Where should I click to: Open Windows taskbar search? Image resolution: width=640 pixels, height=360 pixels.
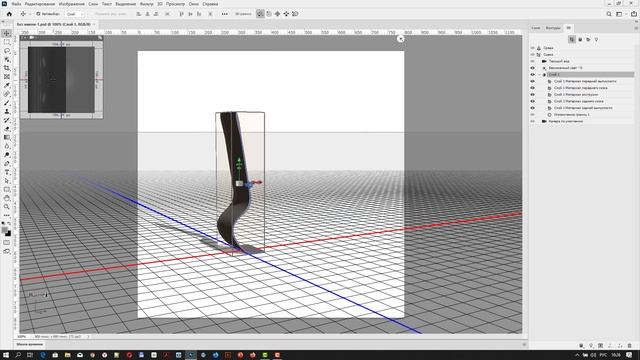click(x=18, y=355)
